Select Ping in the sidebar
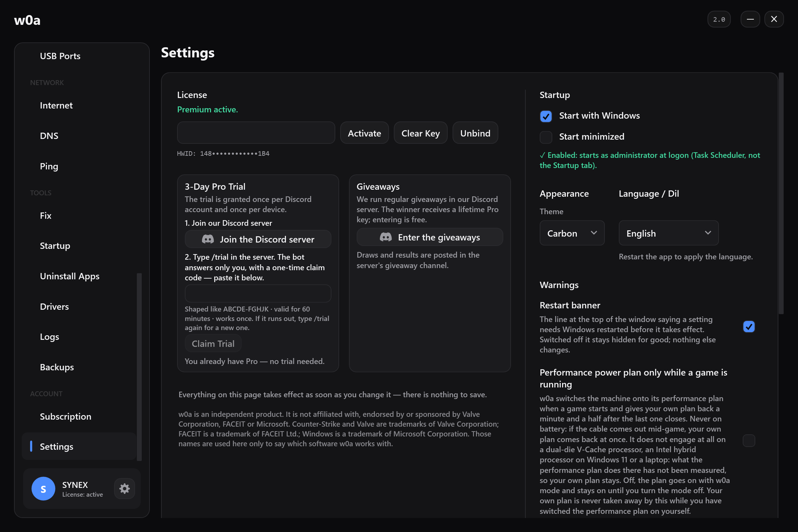798x532 pixels. (79, 166)
